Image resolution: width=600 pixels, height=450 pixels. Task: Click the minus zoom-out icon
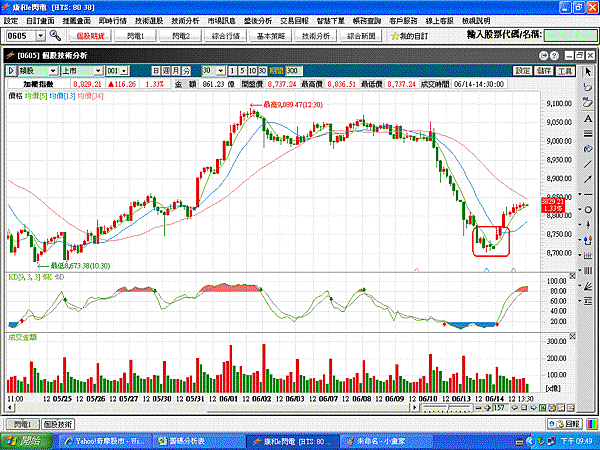(478, 408)
